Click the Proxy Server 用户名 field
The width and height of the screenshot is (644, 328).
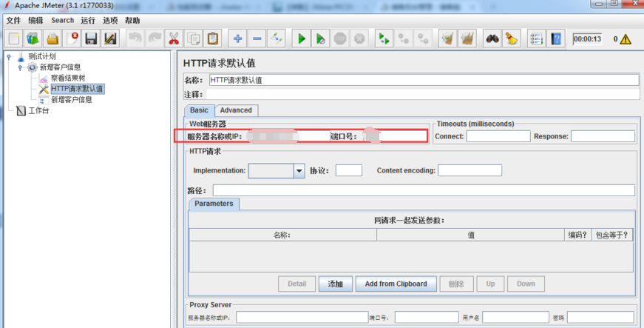[x=516, y=317]
